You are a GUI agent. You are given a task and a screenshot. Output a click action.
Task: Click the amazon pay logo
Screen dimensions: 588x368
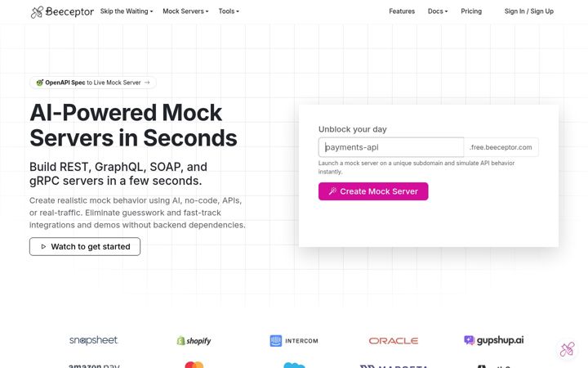pyautogui.click(x=94, y=366)
